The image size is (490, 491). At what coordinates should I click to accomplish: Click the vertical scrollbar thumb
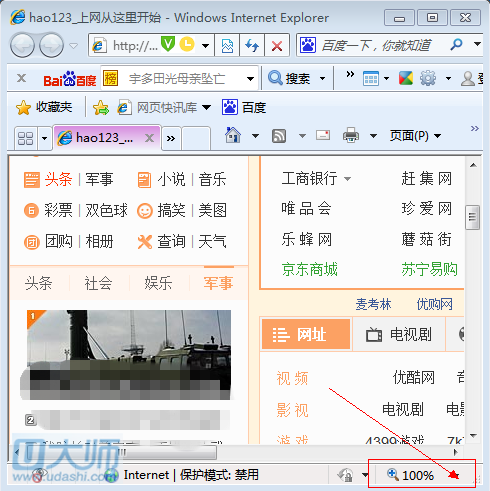(x=472, y=217)
